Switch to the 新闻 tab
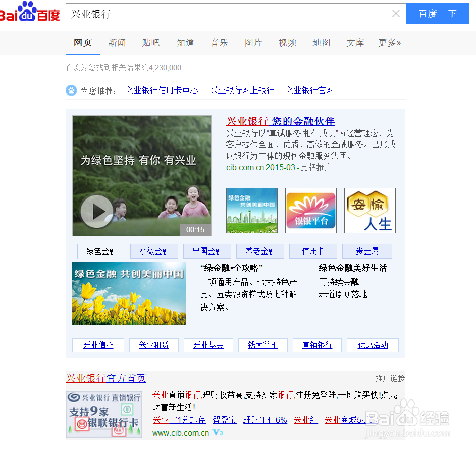This screenshot has height=450, width=476. point(117,43)
